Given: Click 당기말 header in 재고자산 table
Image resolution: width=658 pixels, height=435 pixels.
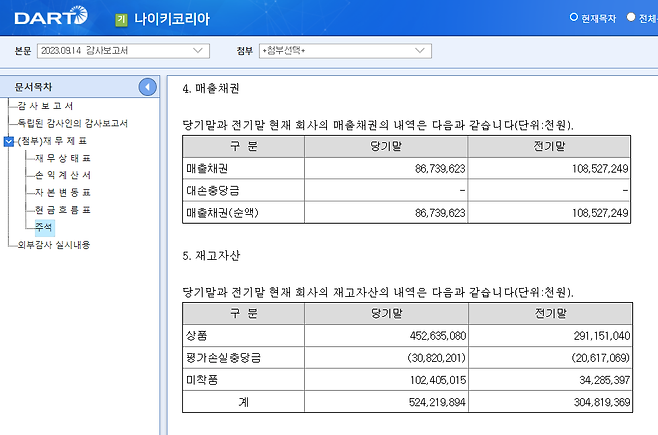Looking at the screenshot, I should click(386, 313).
